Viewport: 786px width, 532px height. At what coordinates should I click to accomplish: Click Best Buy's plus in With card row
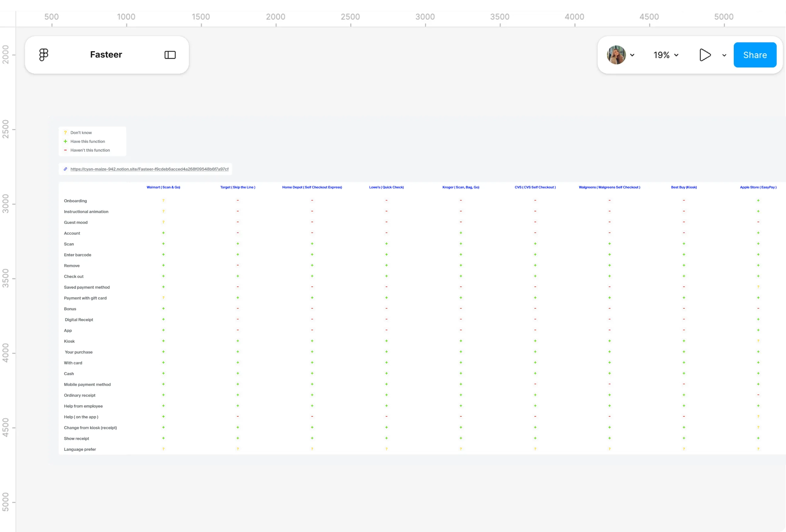coord(684,363)
